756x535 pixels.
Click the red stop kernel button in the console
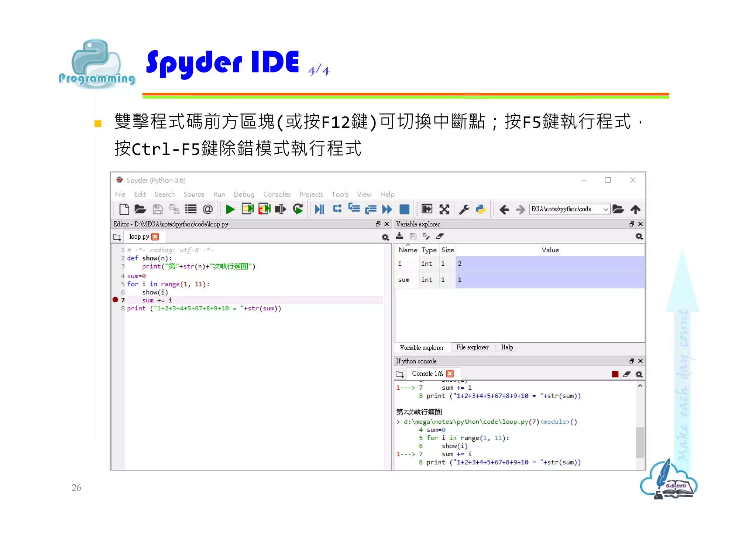[x=615, y=374]
